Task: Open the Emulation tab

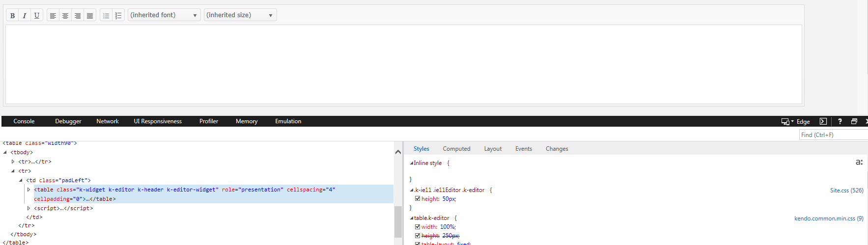Action: pyautogui.click(x=288, y=121)
